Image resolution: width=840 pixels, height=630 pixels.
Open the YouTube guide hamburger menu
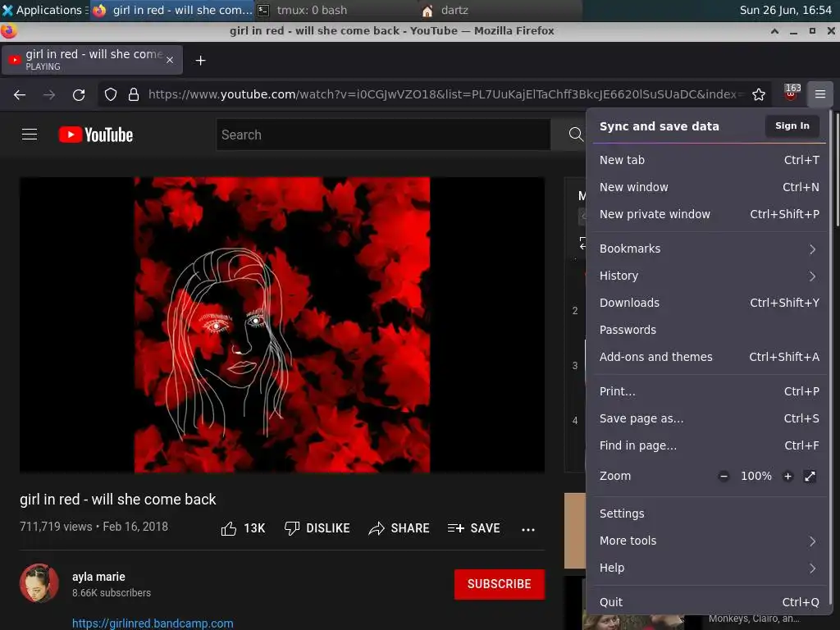click(30, 135)
